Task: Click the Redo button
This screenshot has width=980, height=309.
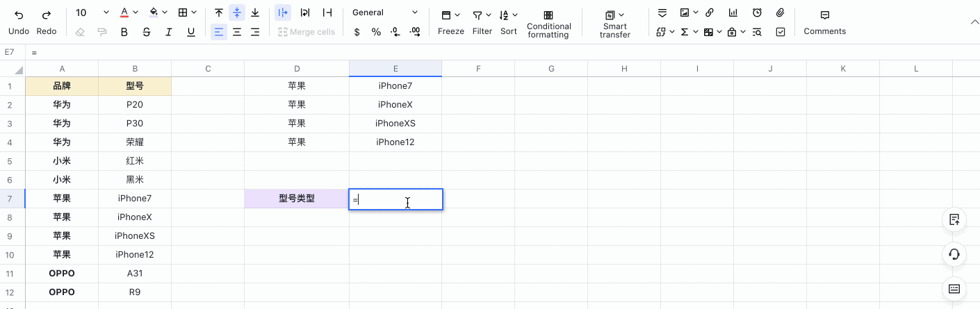Action: tap(47, 15)
